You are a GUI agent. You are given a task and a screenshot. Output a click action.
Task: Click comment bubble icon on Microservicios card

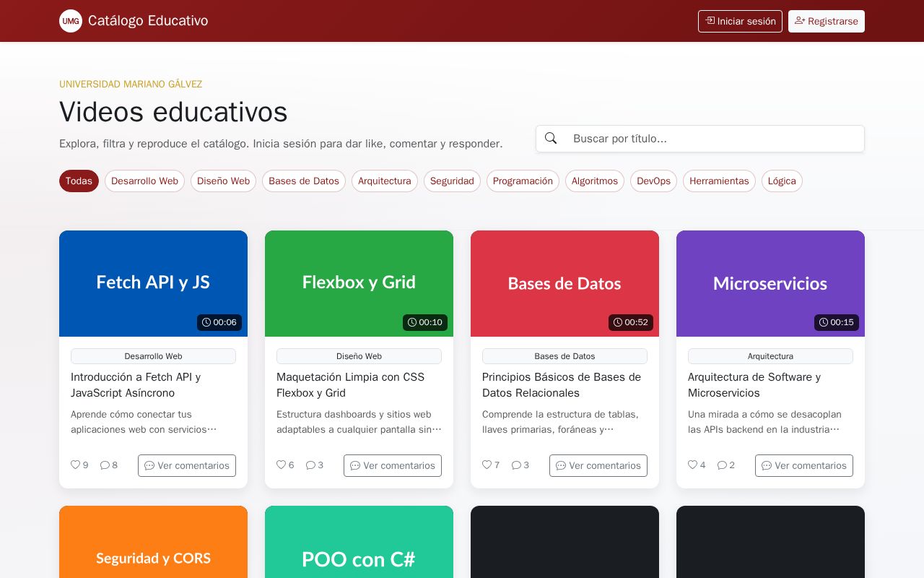tap(722, 465)
